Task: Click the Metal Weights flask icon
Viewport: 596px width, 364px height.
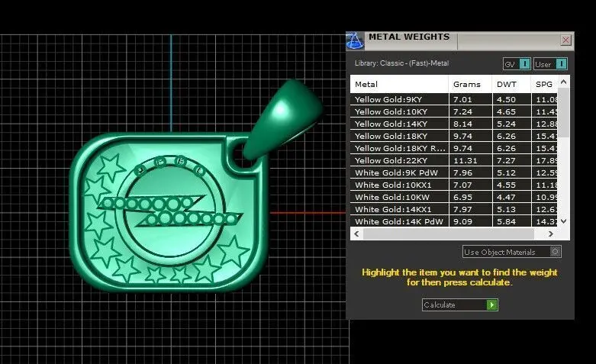Action: (355, 41)
